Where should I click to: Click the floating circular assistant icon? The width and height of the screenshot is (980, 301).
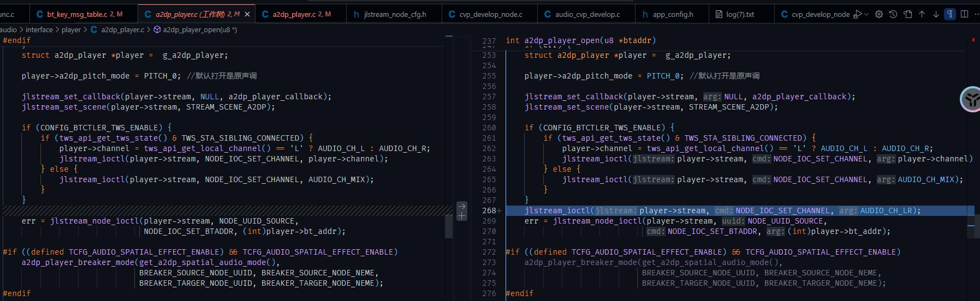click(971, 99)
